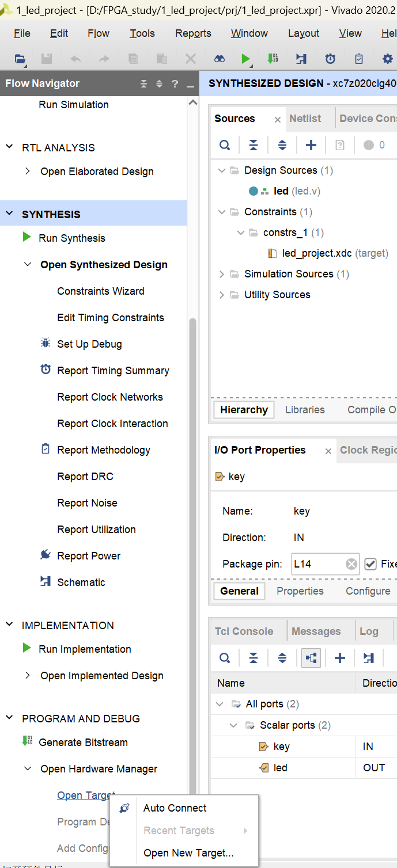
Task: Click Report Timing Summary
Action: [113, 371]
